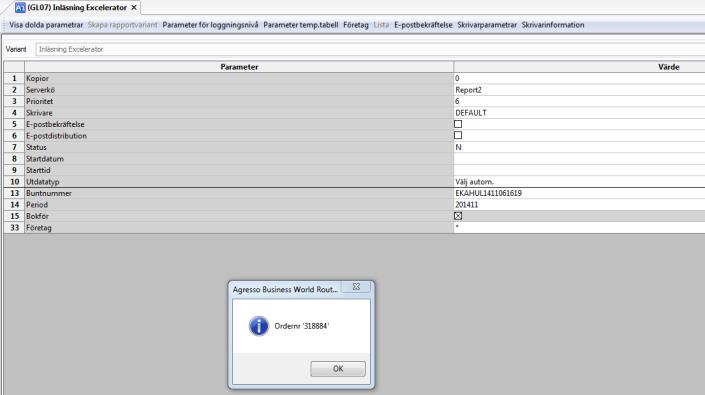Viewport: 705px width, 395px height.
Task: Close the Agresso Business World dialog
Action: pos(356,286)
